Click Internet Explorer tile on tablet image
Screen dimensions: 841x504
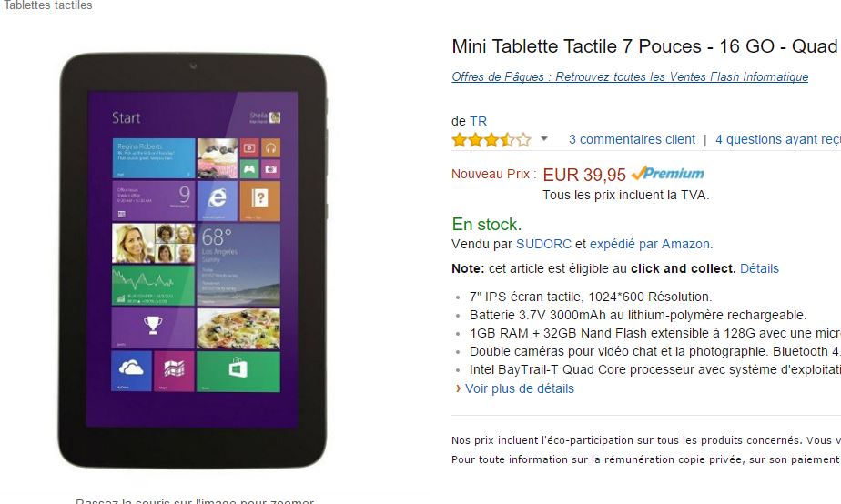click(x=218, y=200)
